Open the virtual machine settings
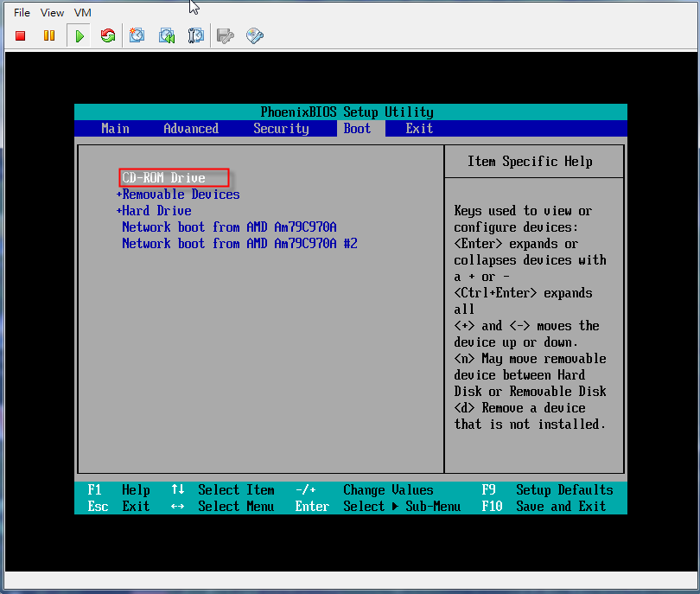Screen dimensions: 700x594 pos(224,35)
